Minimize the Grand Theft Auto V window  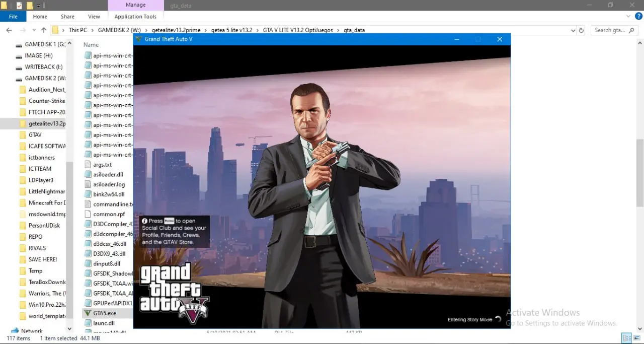coord(457,39)
